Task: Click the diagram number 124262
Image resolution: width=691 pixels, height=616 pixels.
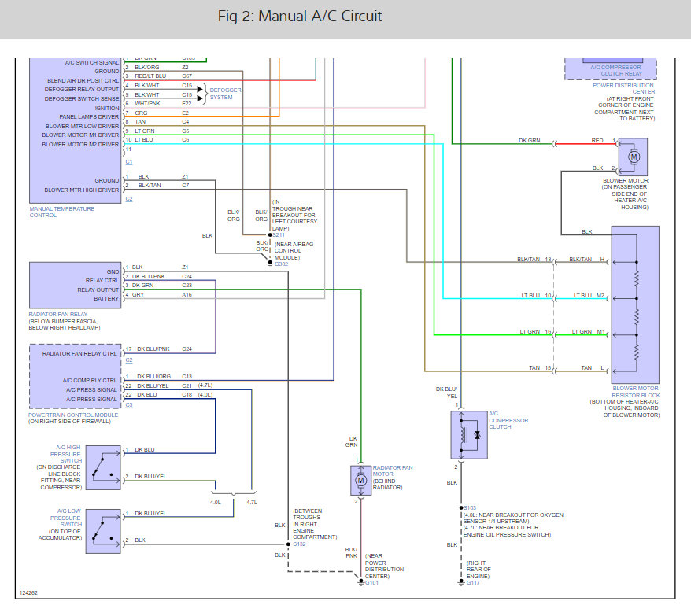Action: point(28,592)
